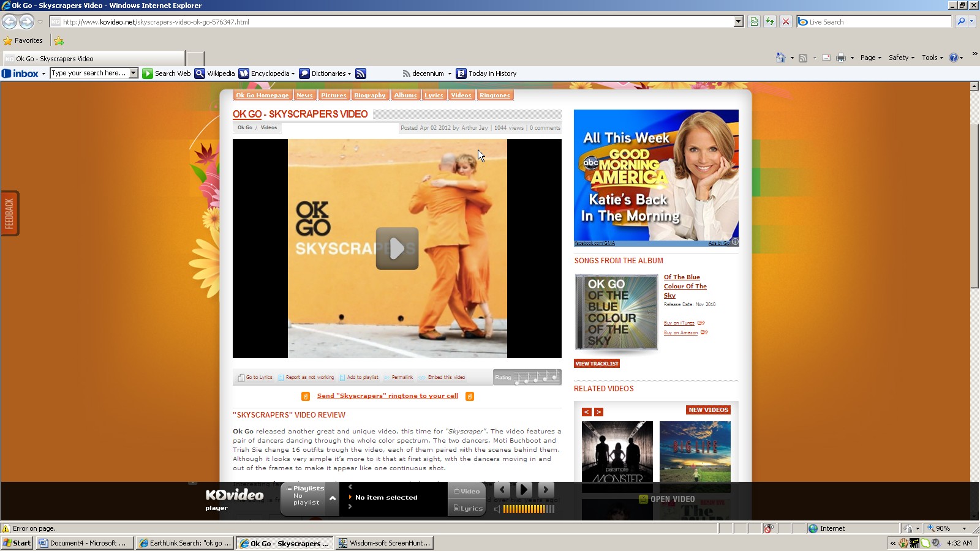This screenshot has height=551, width=980.
Task: Switch to Document4 Microsoft Word taskbar button
Action: pos(85,543)
